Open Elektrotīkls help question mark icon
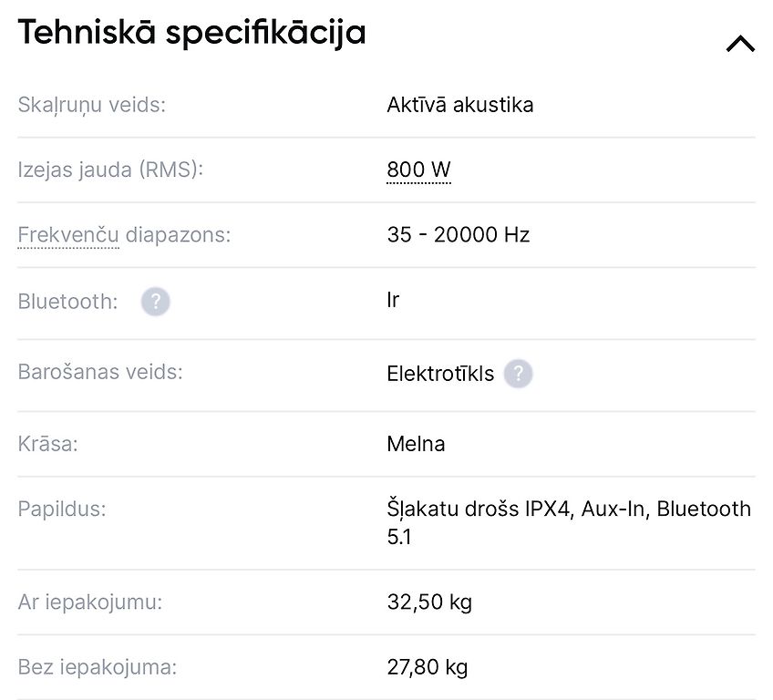 point(518,374)
